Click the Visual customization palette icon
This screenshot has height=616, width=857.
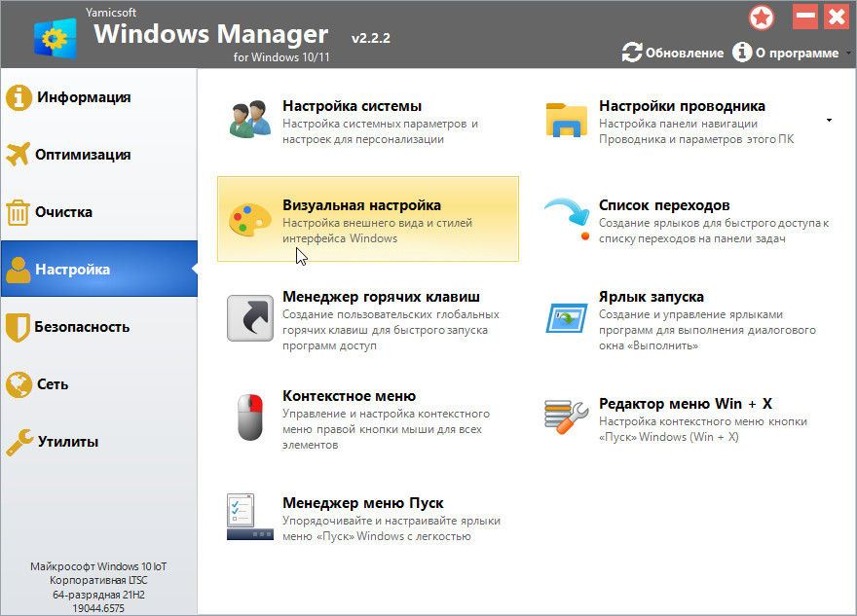click(249, 219)
